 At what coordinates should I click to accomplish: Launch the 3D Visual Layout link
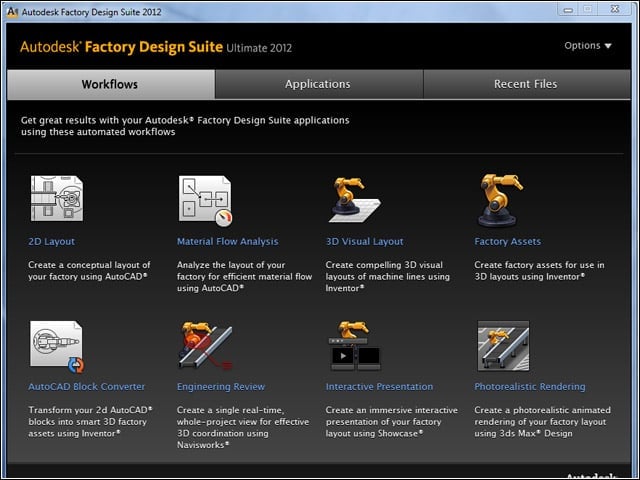click(x=364, y=242)
